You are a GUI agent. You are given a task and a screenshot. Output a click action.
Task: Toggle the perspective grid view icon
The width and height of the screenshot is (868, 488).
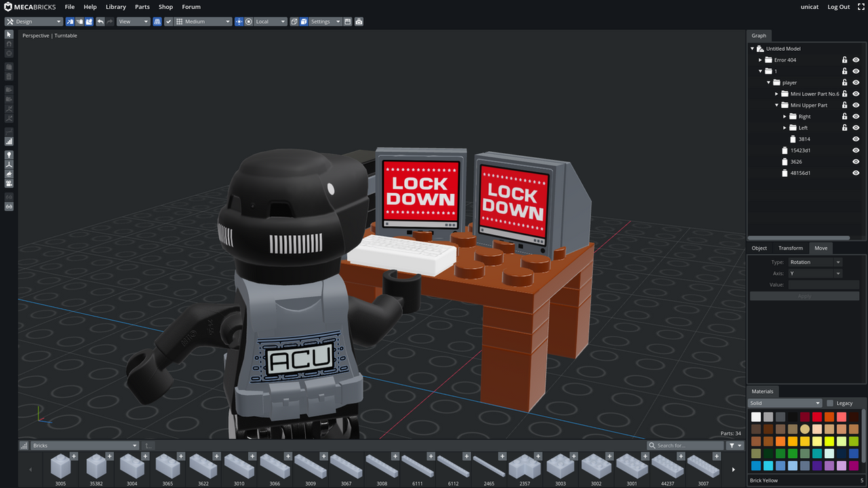157,22
